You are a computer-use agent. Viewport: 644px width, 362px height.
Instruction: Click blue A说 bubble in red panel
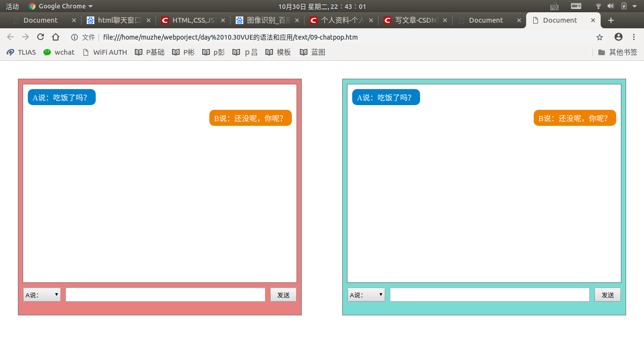click(62, 97)
